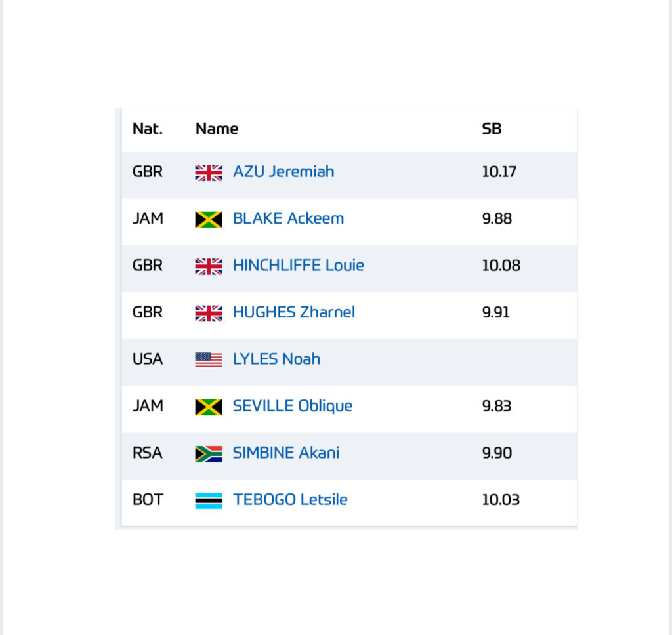Select the 9.83 season best value
This screenshot has height=635, width=672.
click(x=497, y=406)
